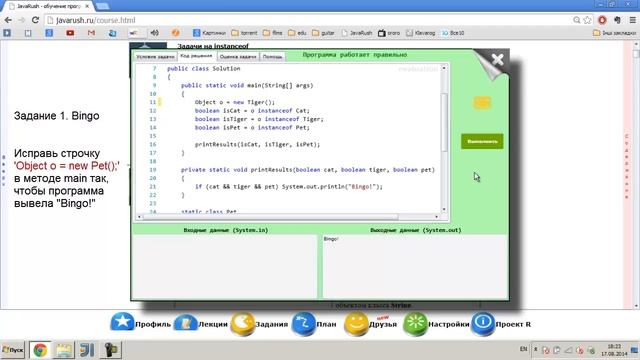Open the guitar bookmarks folder
This screenshot has height=360, width=640.
tap(323, 33)
